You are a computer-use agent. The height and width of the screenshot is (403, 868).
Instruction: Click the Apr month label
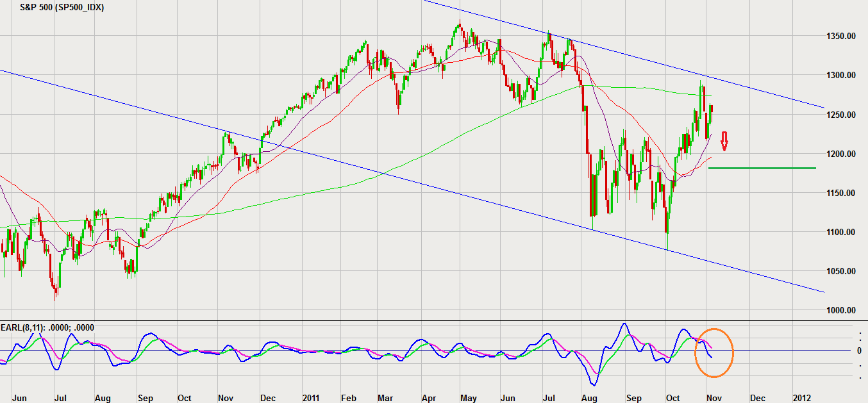429,397
